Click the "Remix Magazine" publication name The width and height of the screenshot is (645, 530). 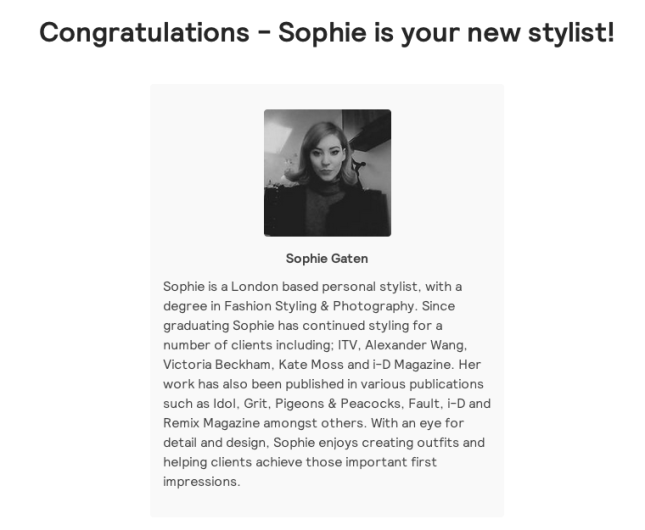[x=212, y=422]
